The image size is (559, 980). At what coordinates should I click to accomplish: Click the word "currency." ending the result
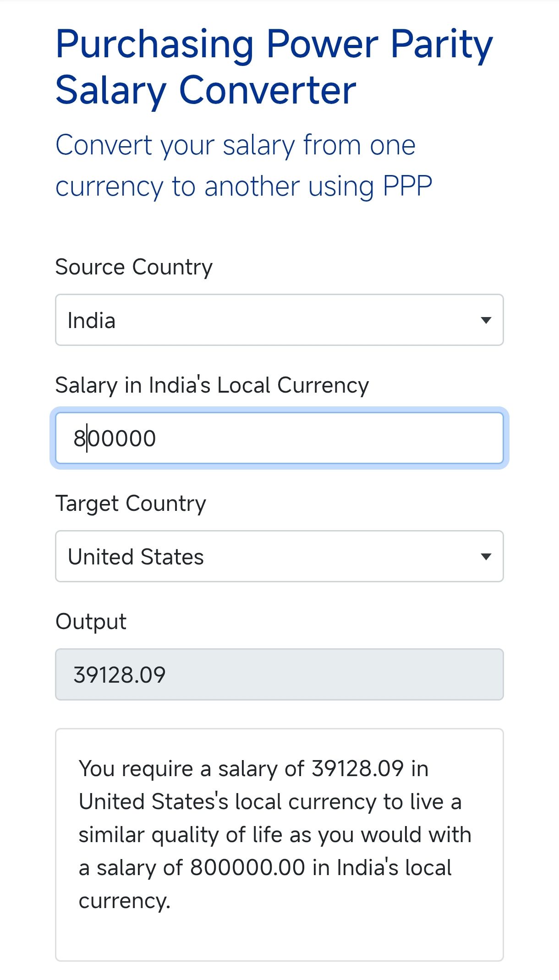tap(124, 900)
